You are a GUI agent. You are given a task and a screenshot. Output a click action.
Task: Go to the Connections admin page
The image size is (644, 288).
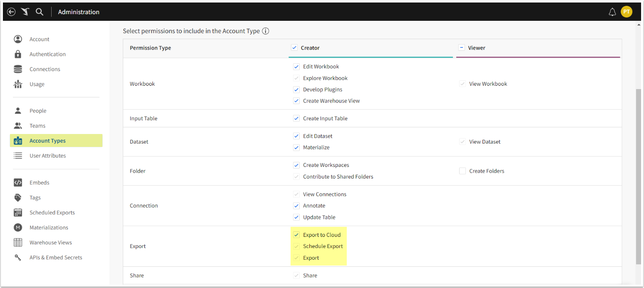[x=45, y=69]
